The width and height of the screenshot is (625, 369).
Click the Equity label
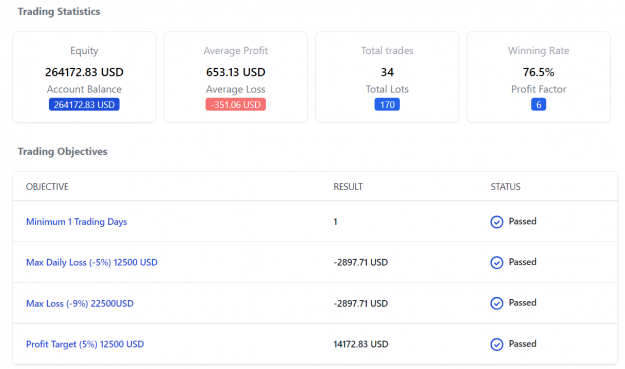pyautogui.click(x=84, y=51)
